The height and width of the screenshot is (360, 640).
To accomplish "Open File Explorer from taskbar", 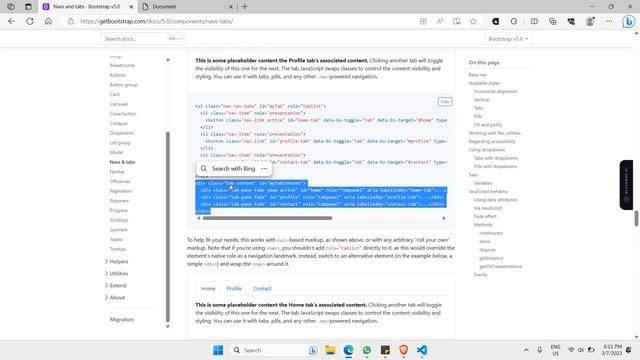I will point(330,350).
